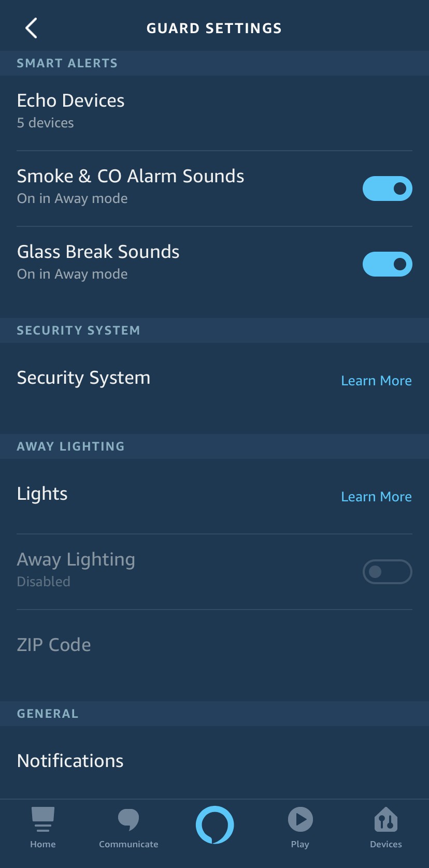Open the ZIP Code entry

click(54, 645)
